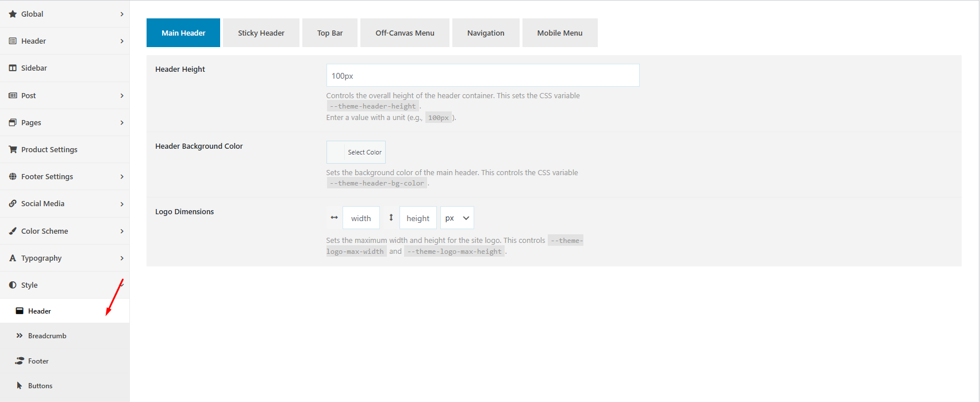The image size is (980, 402).
Task: Click the star icon beside Global
Action: coord(13,14)
